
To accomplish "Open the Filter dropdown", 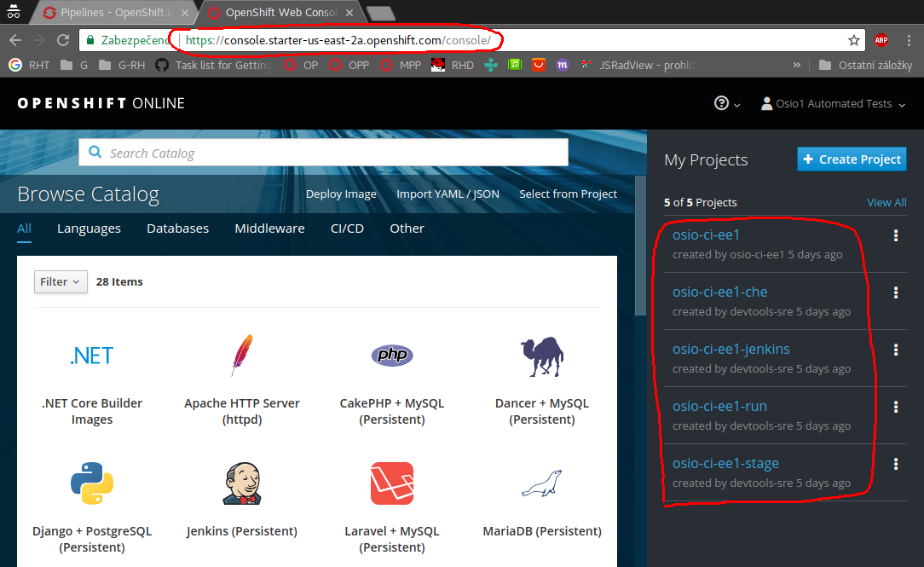I will 61,281.
